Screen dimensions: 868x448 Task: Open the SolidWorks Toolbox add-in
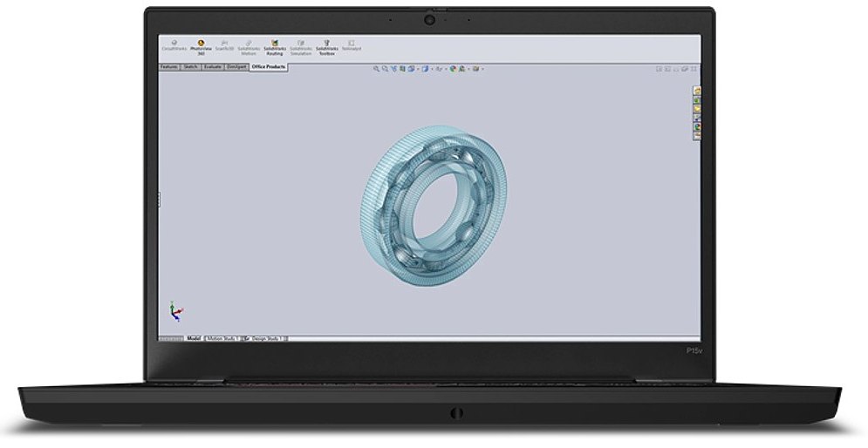(x=326, y=47)
